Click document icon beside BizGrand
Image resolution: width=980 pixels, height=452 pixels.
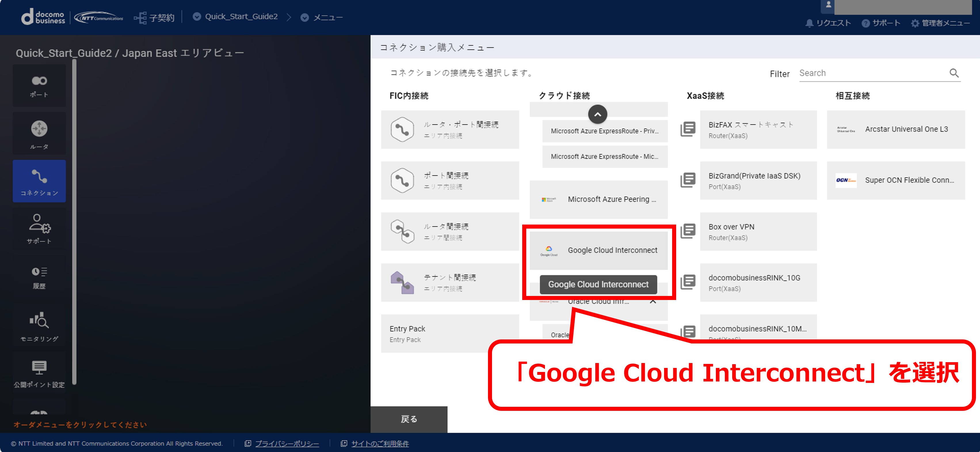(x=688, y=180)
